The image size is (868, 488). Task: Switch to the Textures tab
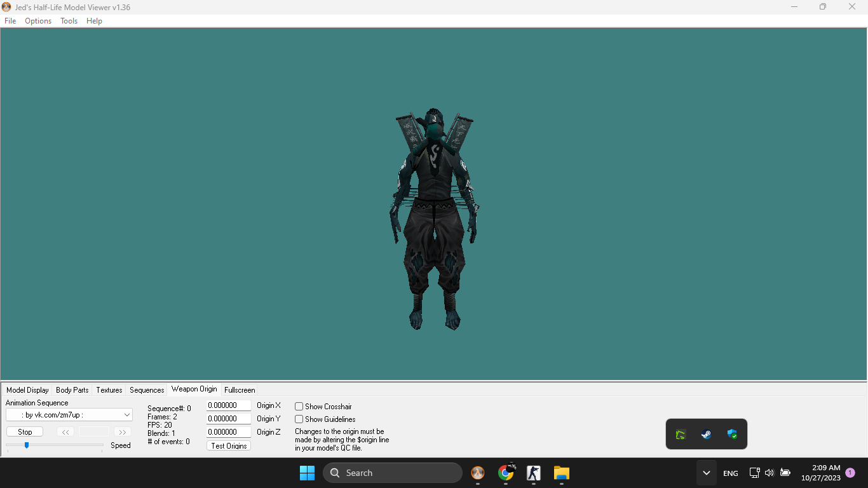pos(109,390)
